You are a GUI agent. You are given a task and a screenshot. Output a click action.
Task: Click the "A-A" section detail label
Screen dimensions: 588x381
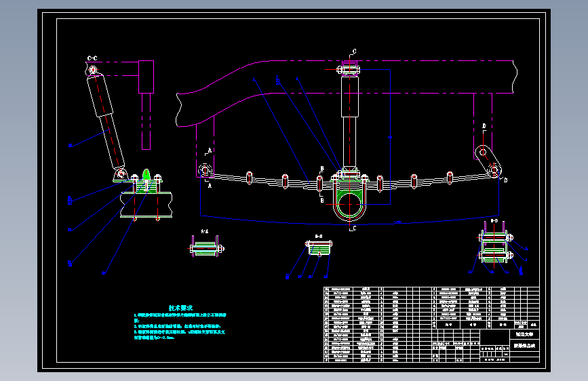(x=205, y=231)
